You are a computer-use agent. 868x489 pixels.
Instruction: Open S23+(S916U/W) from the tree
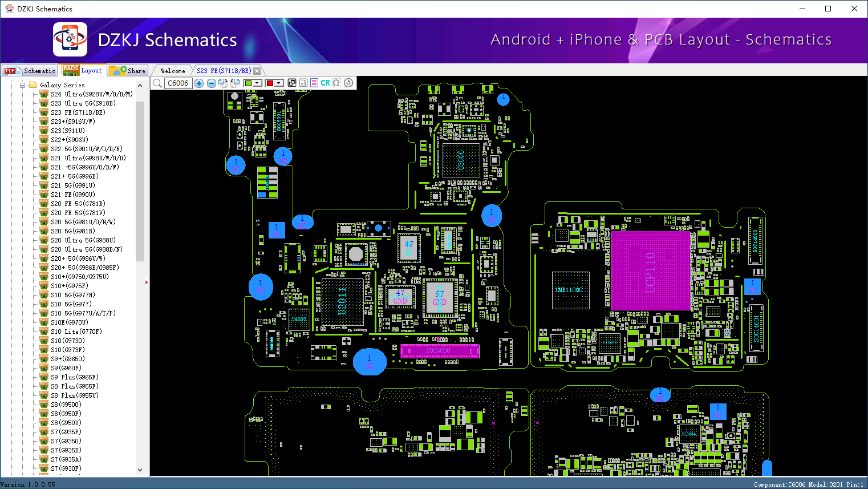coord(72,122)
